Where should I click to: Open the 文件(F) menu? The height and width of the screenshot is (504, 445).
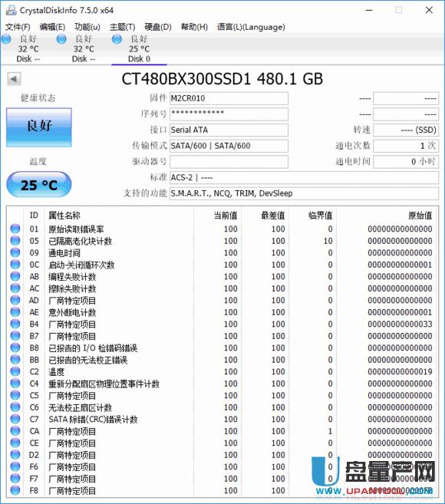tap(18, 28)
